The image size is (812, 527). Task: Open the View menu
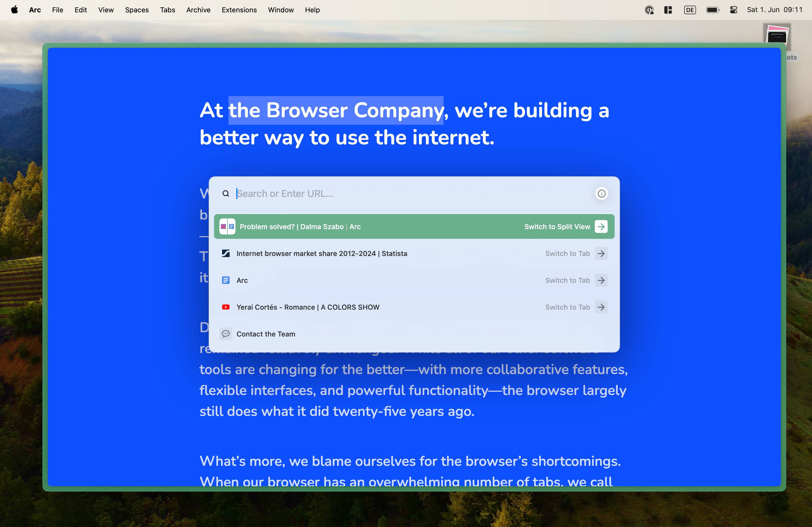106,10
